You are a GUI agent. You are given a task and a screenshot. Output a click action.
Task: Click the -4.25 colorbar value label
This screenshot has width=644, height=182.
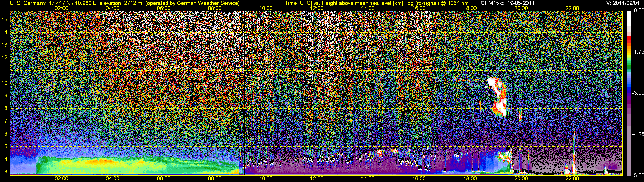click(638, 134)
